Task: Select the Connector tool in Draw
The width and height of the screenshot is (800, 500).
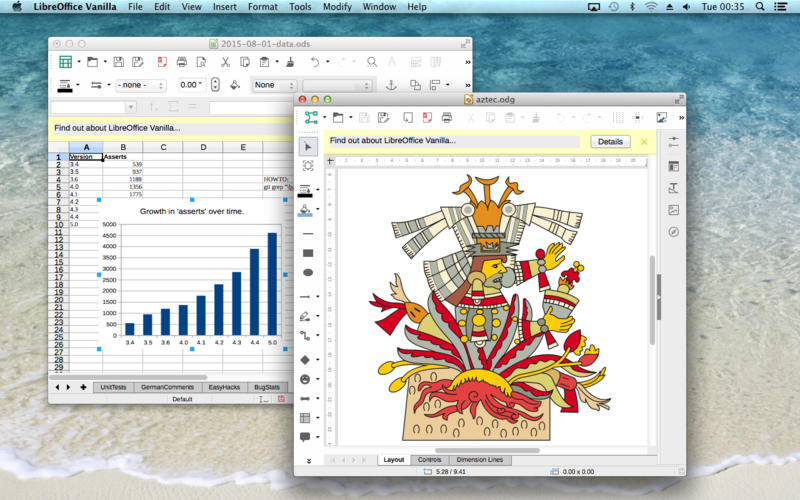Action: [x=305, y=336]
